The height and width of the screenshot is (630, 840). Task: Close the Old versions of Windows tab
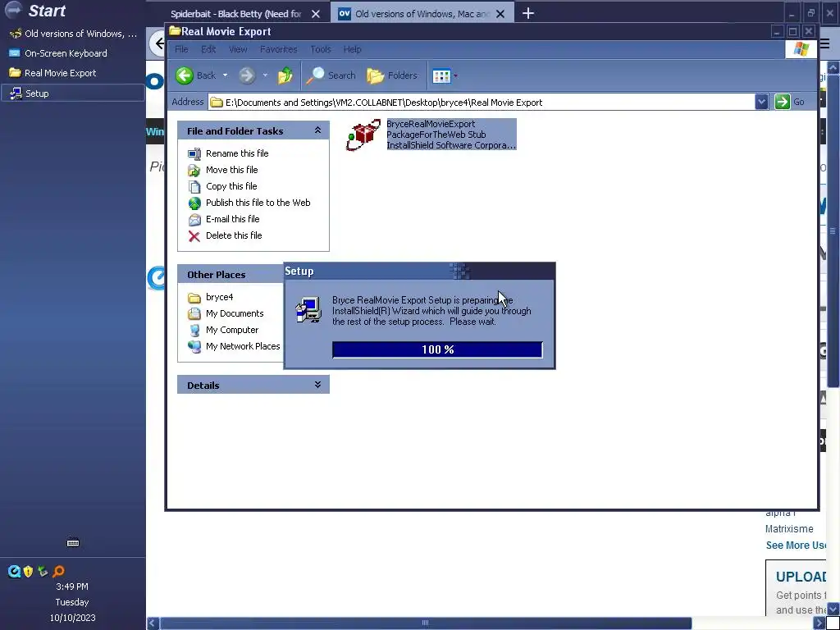coord(500,14)
